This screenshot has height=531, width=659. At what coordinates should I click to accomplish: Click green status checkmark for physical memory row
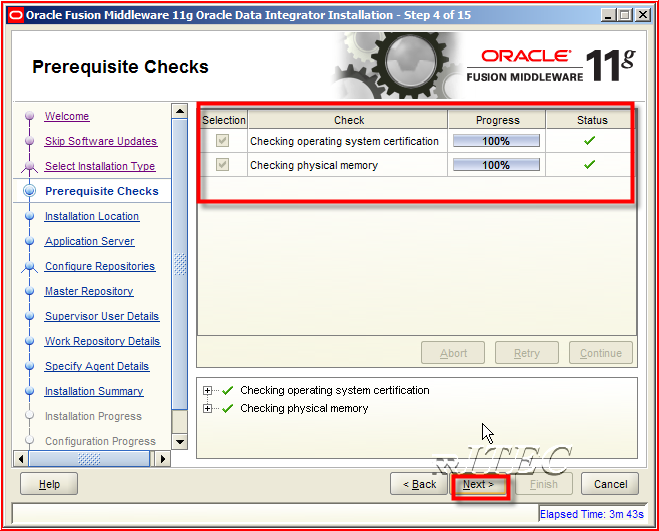tap(590, 164)
